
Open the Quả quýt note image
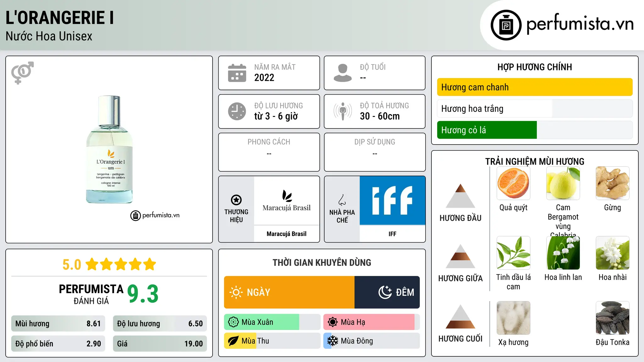point(514,183)
